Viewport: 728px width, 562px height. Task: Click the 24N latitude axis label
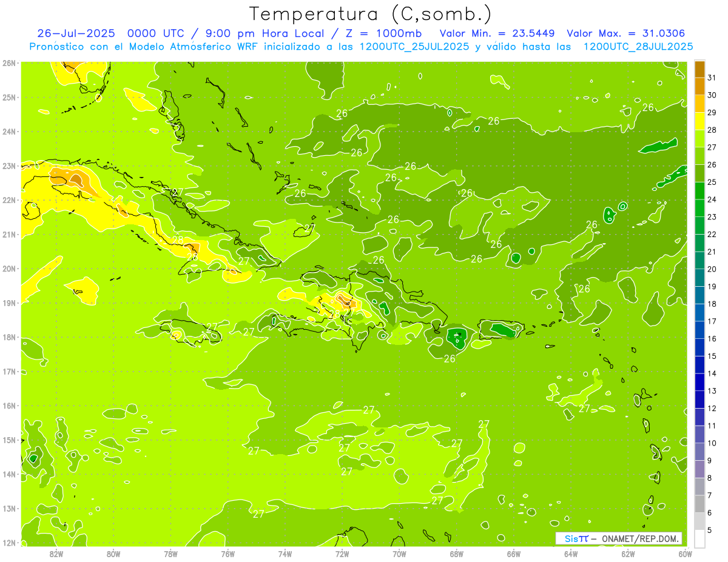point(8,132)
